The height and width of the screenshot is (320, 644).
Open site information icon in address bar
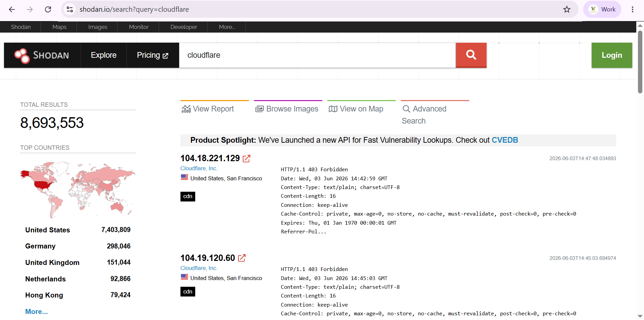pos(70,9)
